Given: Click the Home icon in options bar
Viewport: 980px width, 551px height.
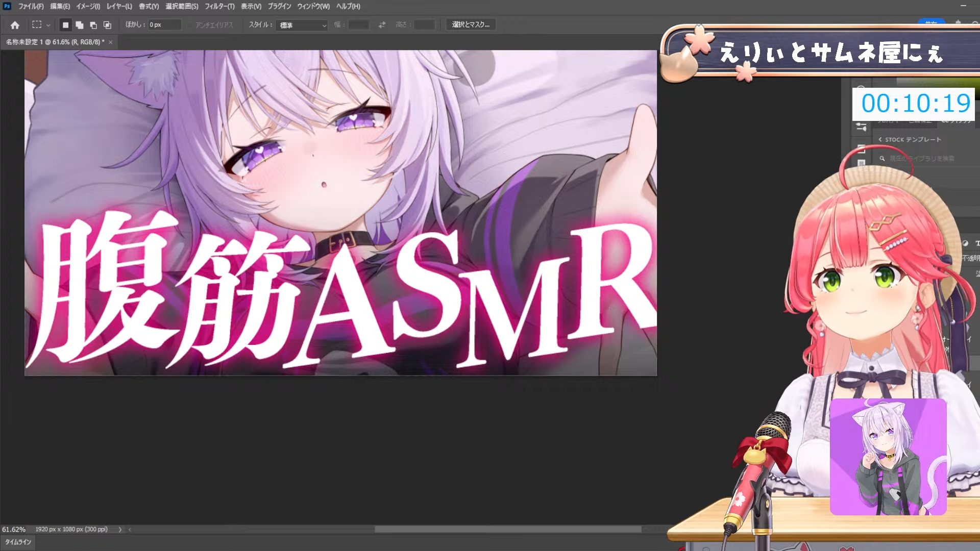Looking at the screenshot, I should pyautogui.click(x=15, y=25).
